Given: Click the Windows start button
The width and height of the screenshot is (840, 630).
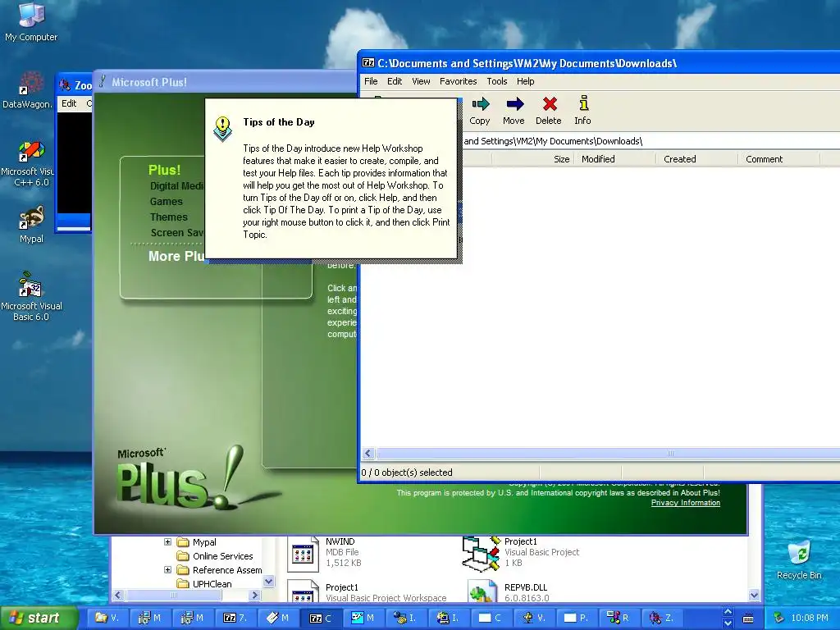Looking at the screenshot, I should 38,618.
